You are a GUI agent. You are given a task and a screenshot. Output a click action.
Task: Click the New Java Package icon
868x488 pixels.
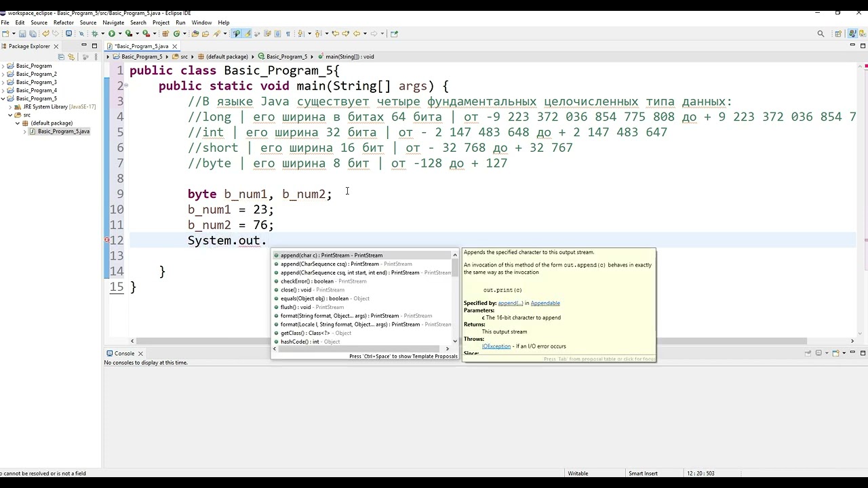tap(165, 33)
